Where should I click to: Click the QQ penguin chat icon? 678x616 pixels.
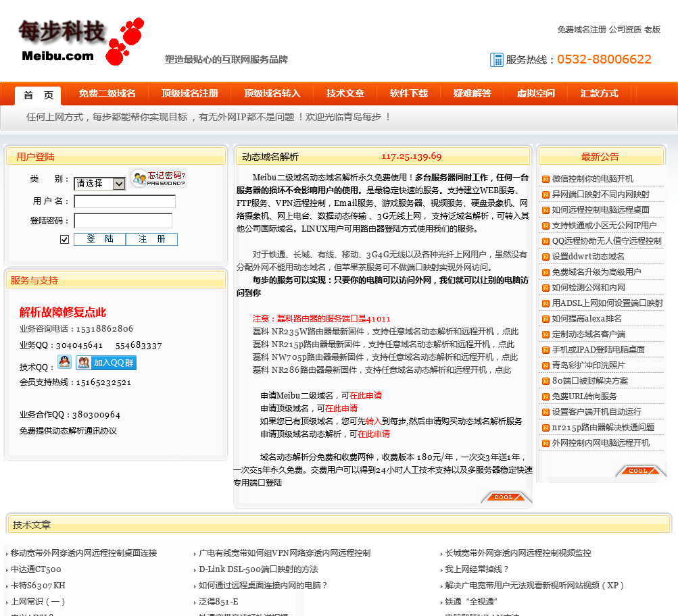coord(64,361)
